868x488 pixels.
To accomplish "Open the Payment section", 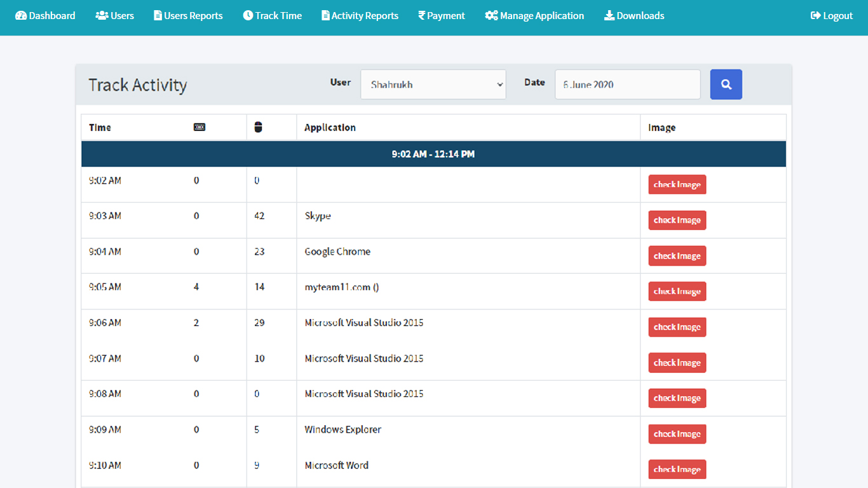I will click(x=441, y=16).
